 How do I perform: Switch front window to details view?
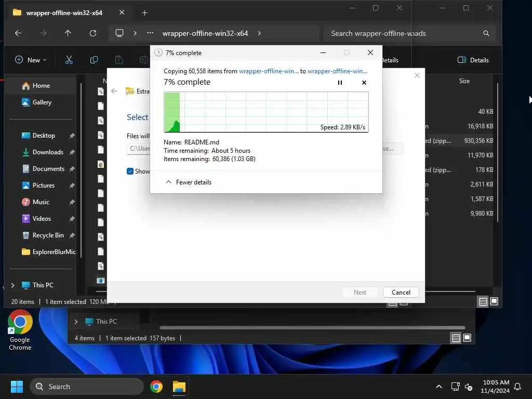click(x=483, y=302)
